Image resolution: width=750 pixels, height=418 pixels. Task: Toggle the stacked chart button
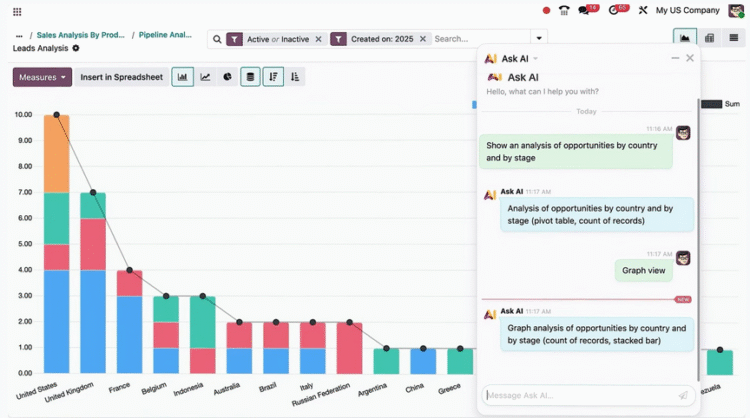(x=250, y=77)
